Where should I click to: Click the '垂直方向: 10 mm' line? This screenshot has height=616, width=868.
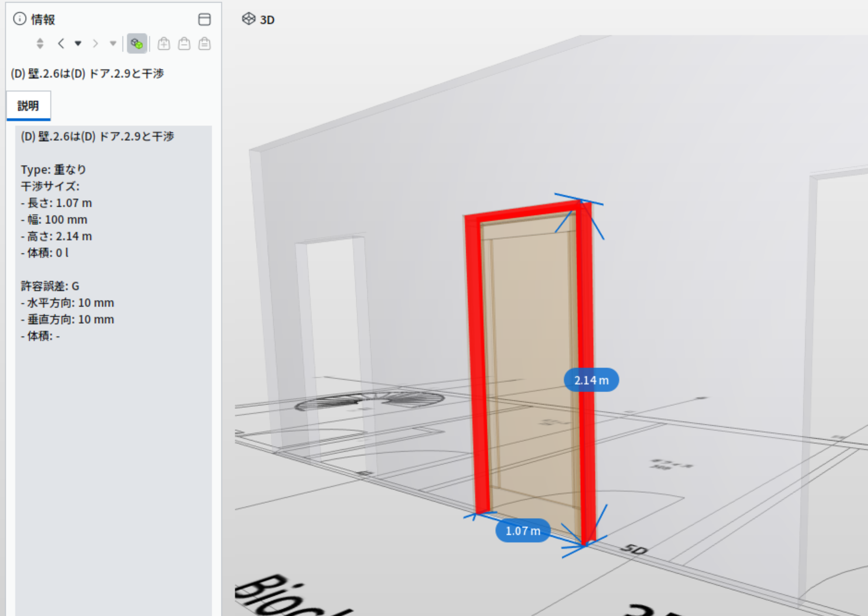(x=68, y=319)
